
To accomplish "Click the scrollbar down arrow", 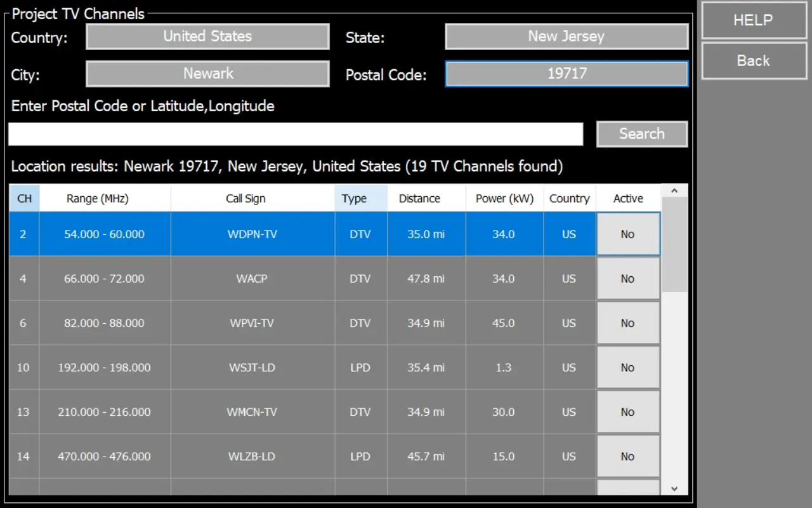I will pos(674,488).
